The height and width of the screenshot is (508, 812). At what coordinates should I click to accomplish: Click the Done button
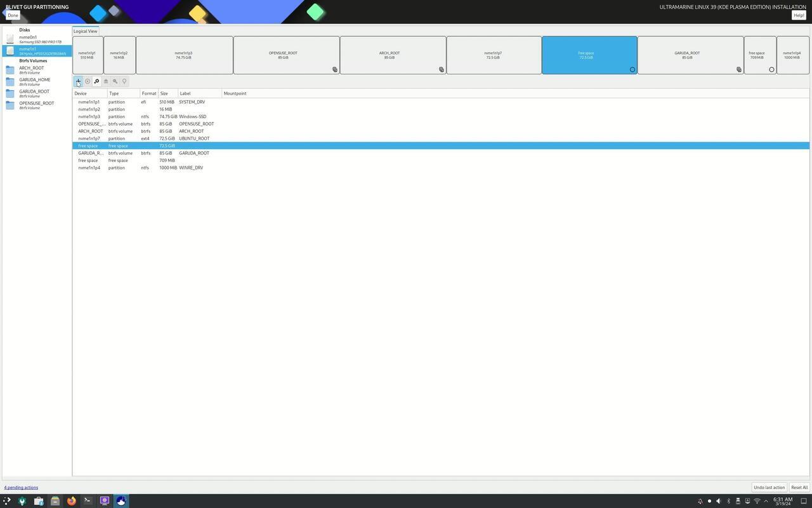[x=13, y=15]
